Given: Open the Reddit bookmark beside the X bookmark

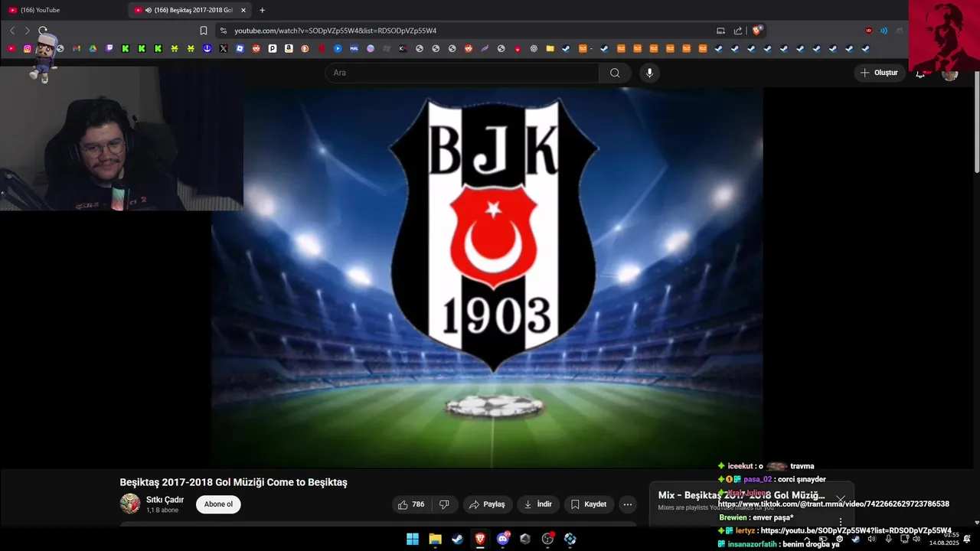Looking at the screenshot, I should pos(256,48).
